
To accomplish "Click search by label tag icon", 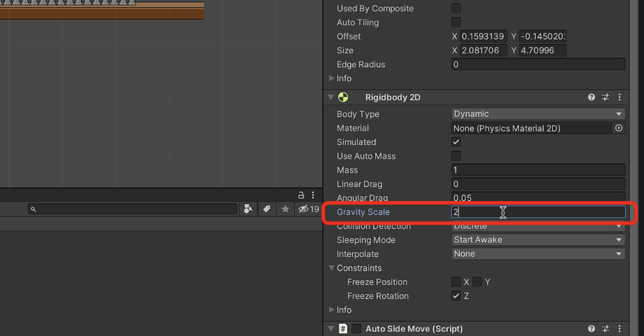I will (267, 209).
